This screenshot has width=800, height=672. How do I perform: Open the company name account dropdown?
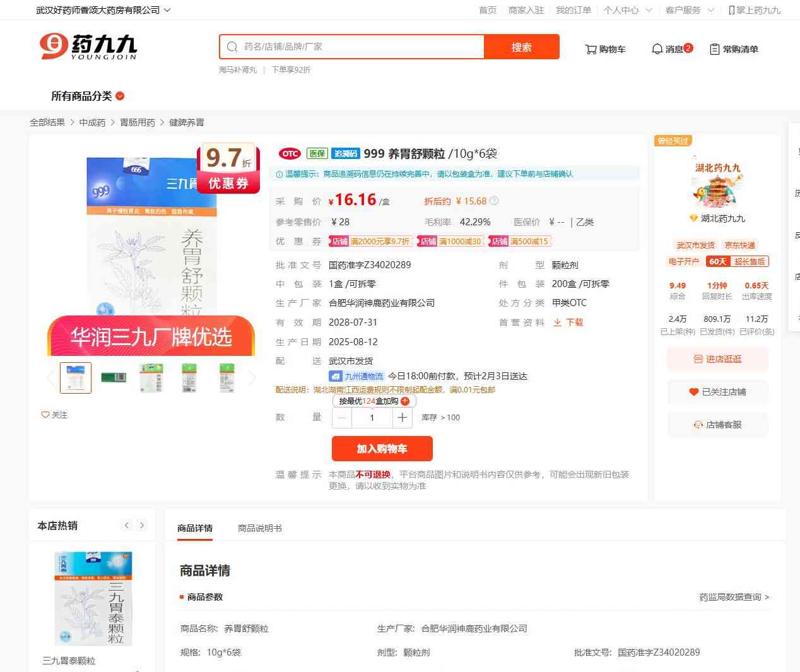click(x=103, y=10)
